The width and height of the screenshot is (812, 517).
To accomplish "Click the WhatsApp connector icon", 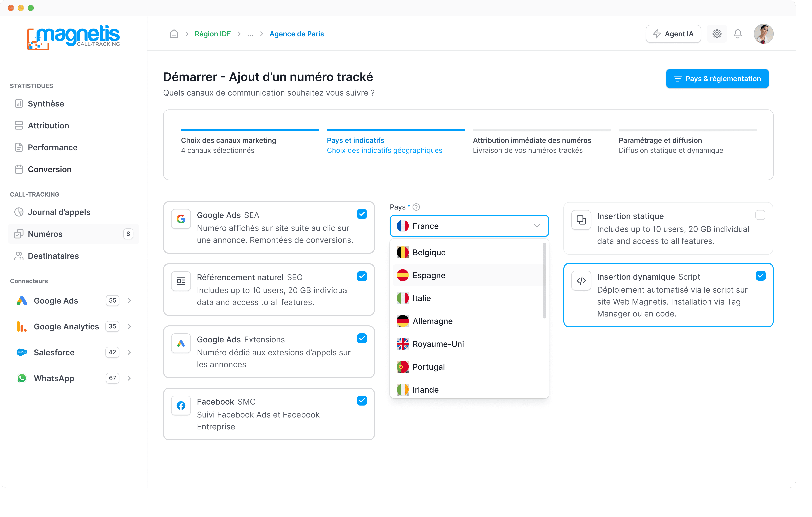I will click(x=22, y=378).
